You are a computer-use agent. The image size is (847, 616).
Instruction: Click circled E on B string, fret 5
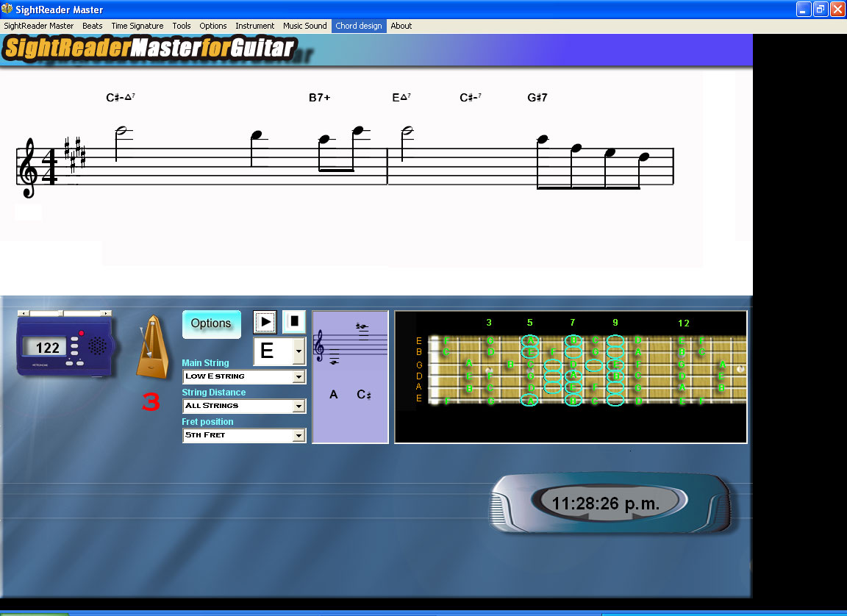(x=530, y=352)
